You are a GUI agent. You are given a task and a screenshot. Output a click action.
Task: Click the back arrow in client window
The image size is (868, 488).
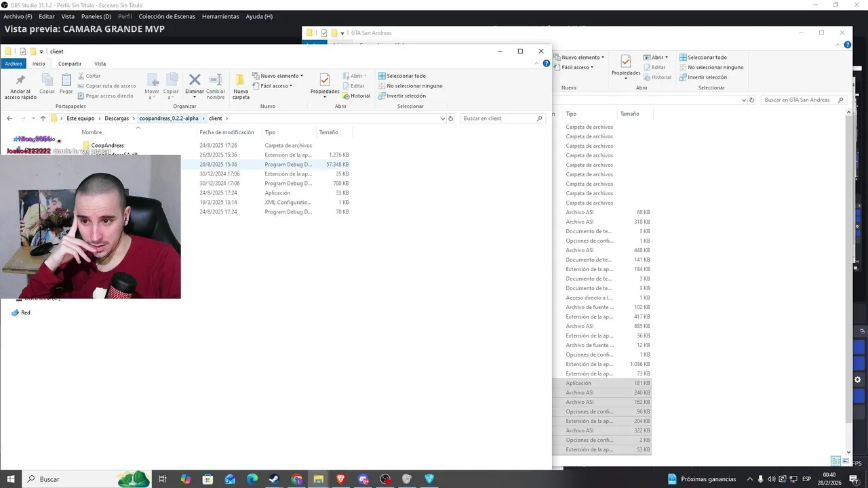[x=9, y=119]
